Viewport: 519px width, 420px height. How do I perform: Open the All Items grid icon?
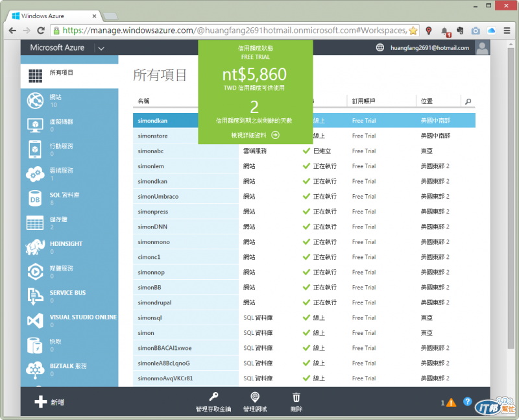[x=36, y=76]
